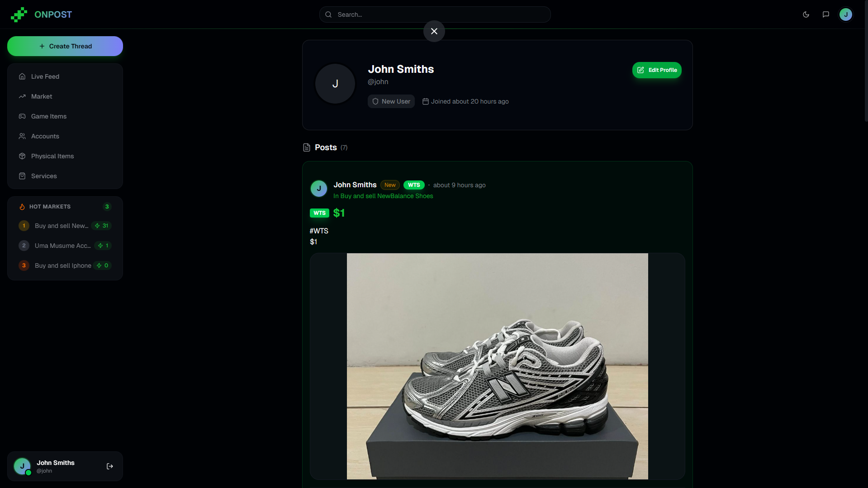Click the Accounts people icon
The image size is (868, 488).
tap(22, 136)
